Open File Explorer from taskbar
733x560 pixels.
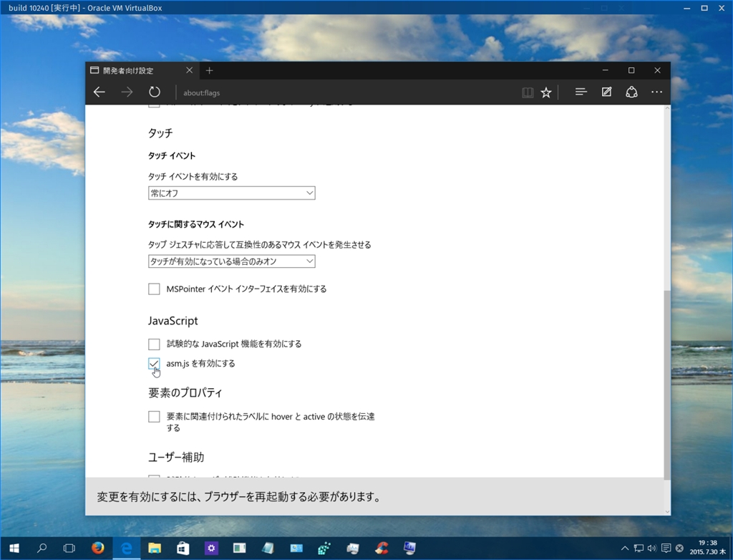tap(155, 549)
